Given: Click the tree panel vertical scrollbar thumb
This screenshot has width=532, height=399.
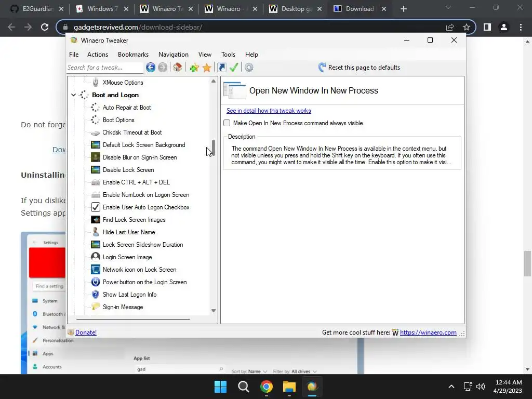Looking at the screenshot, I should (x=214, y=148).
